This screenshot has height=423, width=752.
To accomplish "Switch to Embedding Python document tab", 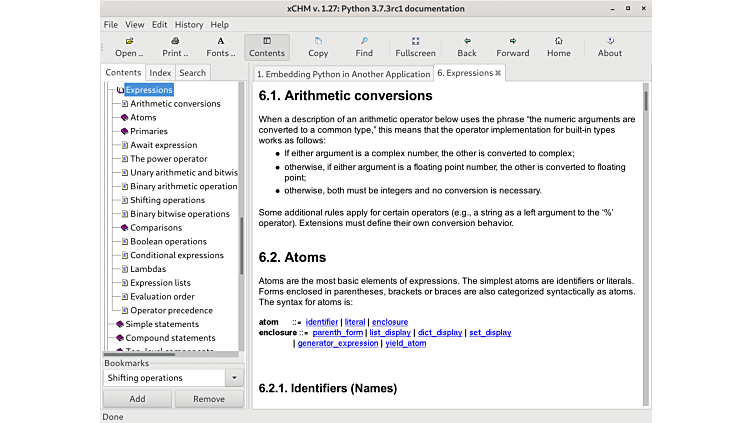I will point(343,74).
